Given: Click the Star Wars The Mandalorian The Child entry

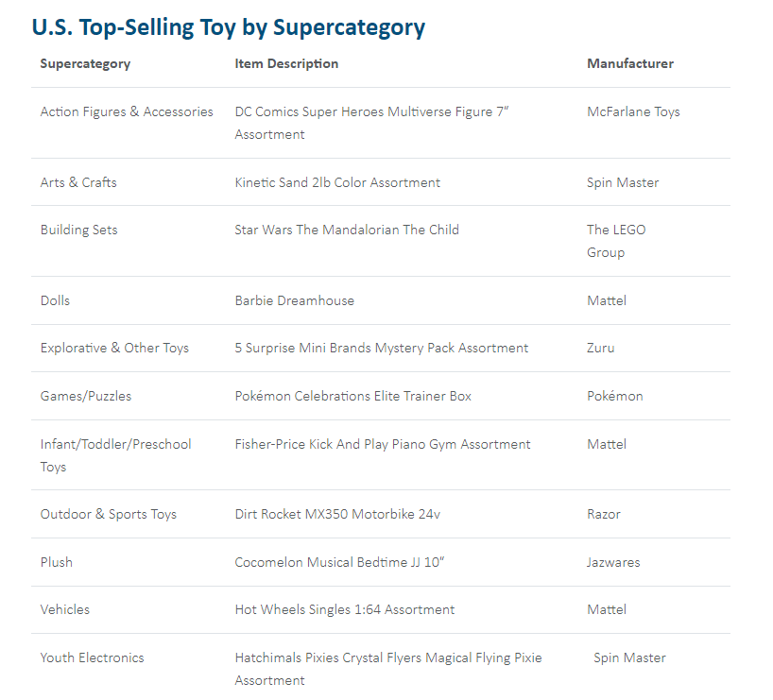Looking at the screenshot, I should (x=347, y=230).
